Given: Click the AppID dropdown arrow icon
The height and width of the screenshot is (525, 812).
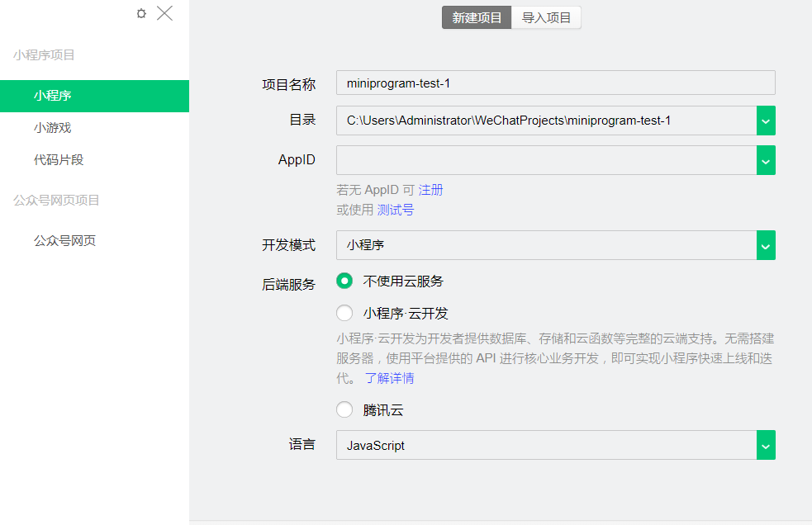Looking at the screenshot, I should tap(765, 160).
